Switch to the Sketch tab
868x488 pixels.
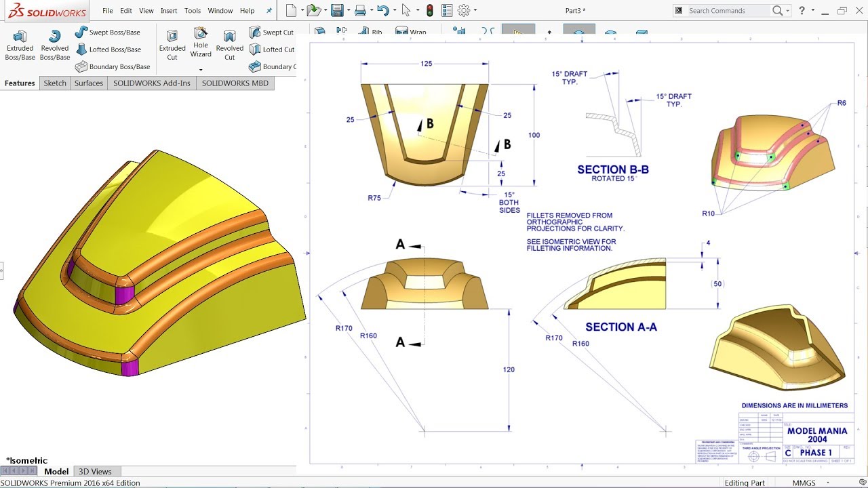pyautogui.click(x=55, y=83)
